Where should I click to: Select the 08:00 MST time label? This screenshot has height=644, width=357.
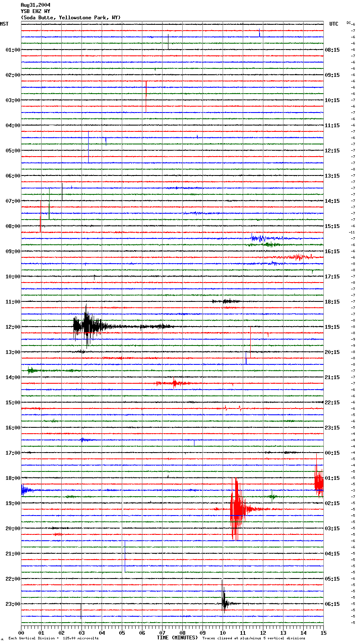click(13, 226)
